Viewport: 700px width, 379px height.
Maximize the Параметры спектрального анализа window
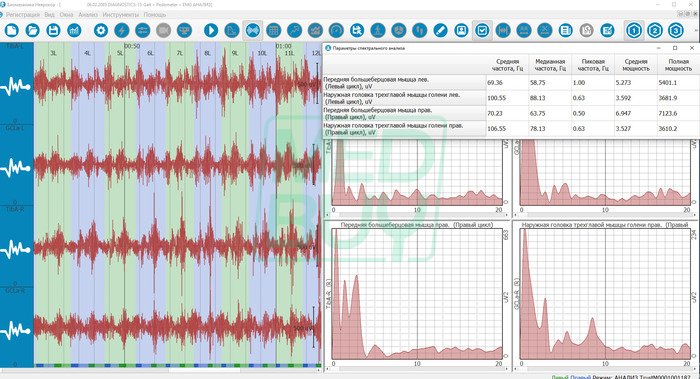(x=675, y=48)
